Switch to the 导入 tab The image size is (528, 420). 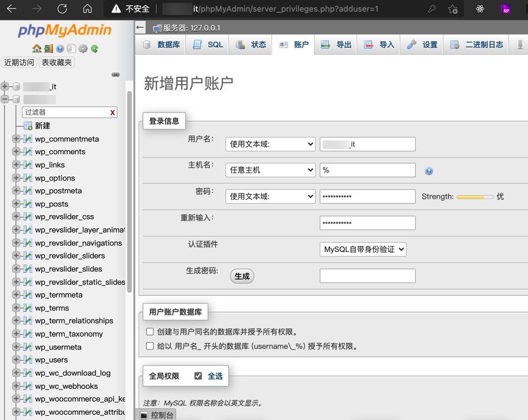coord(379,44)
